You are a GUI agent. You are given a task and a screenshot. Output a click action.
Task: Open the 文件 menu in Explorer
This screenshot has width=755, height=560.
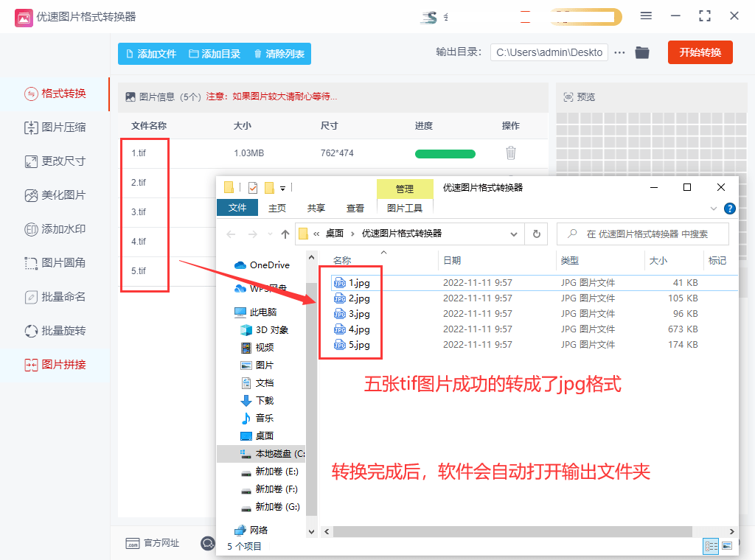tap(237, 209)
